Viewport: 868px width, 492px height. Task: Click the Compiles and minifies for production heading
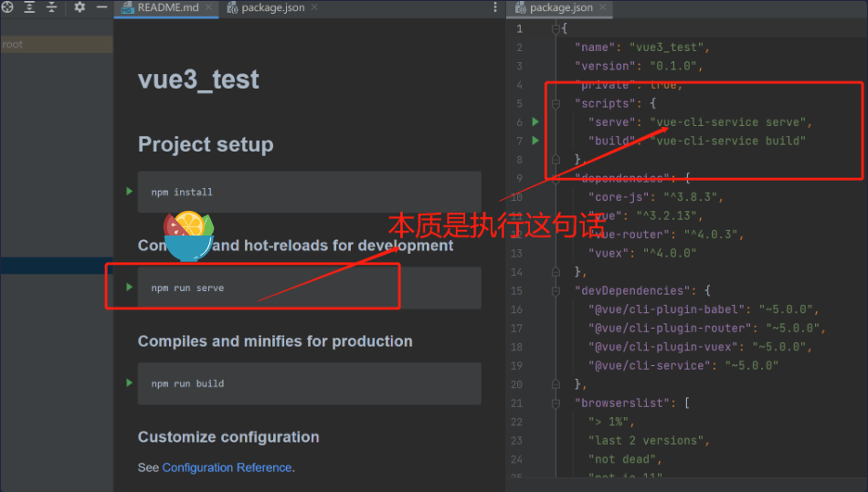click(275, 341)
